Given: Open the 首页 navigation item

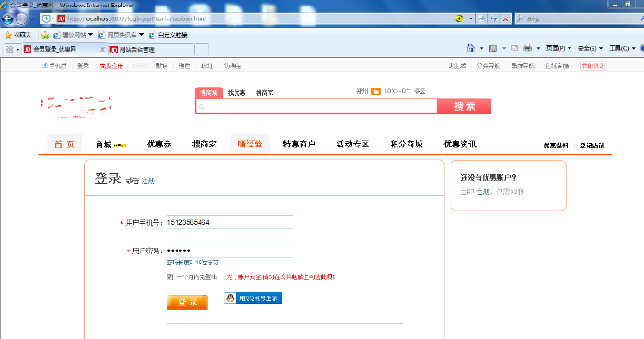Looking at the screenshot, I should tap(64, 145).
